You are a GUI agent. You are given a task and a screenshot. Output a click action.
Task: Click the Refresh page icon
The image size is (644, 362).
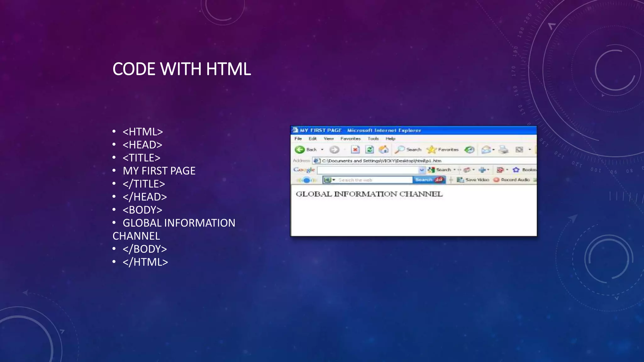(369, 150)
